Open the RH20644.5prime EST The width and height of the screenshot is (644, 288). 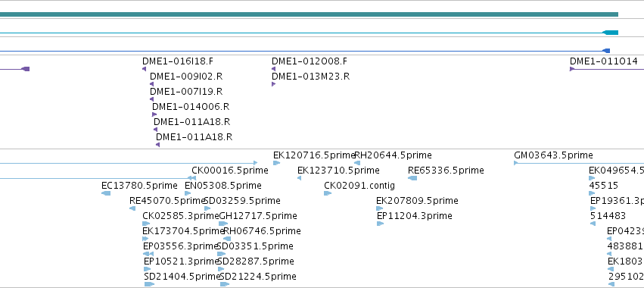pyautogui.click(x=393, y=155)
